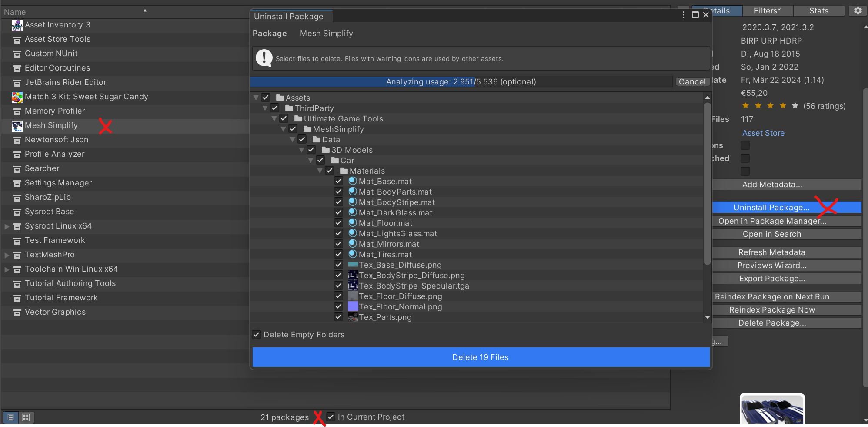Click the Newtonsoft Json archive icon

17,141
